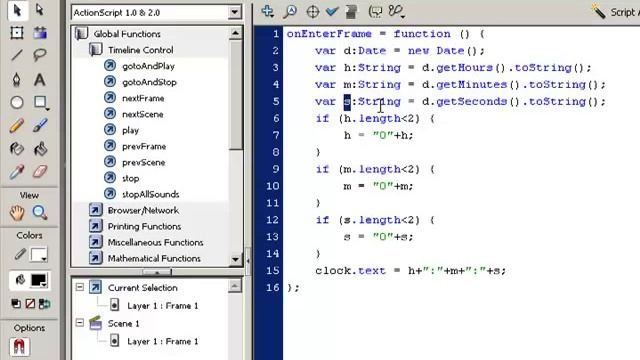Viewport: 640px width, 360px height.
Task: Toggle Script Assist mode
Action: click(615, 12)
